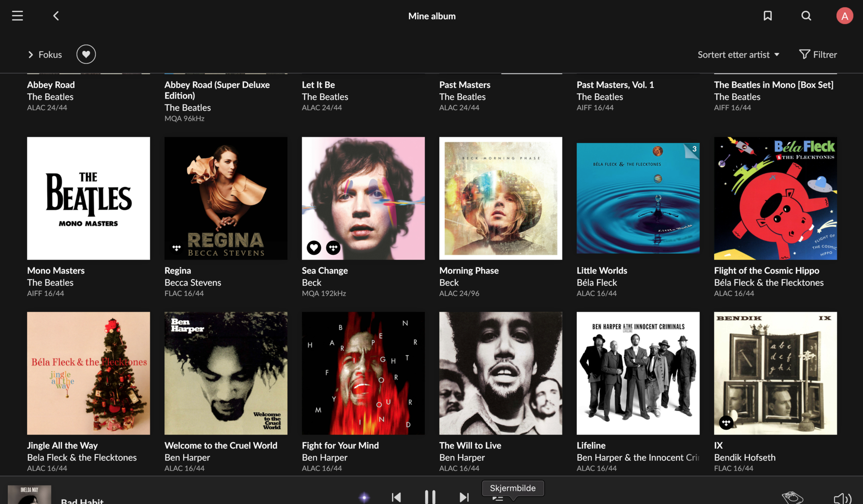863x504 pixels.
Task: Click the Beck artist under Morning Phase
Action: [x=449, y=283]
